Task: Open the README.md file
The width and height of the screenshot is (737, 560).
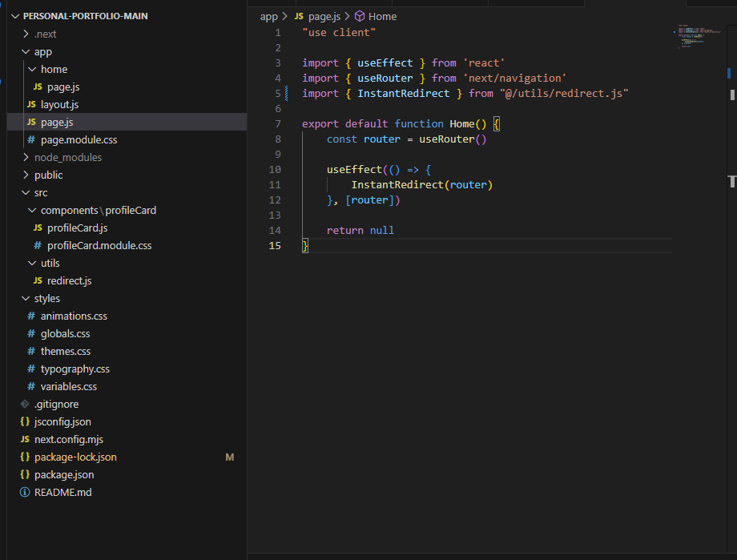Action: point(62,492)
